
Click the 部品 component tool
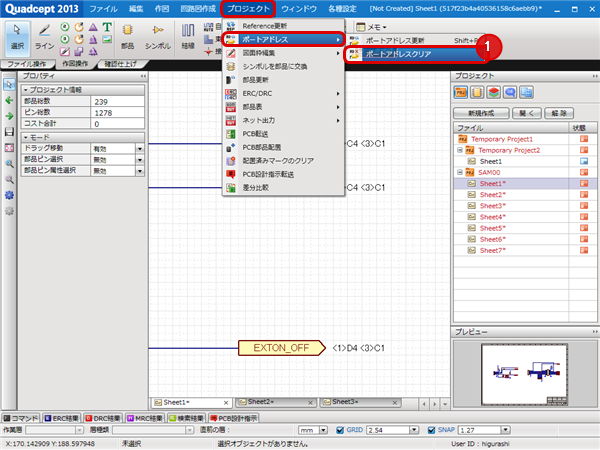(127, 38)
